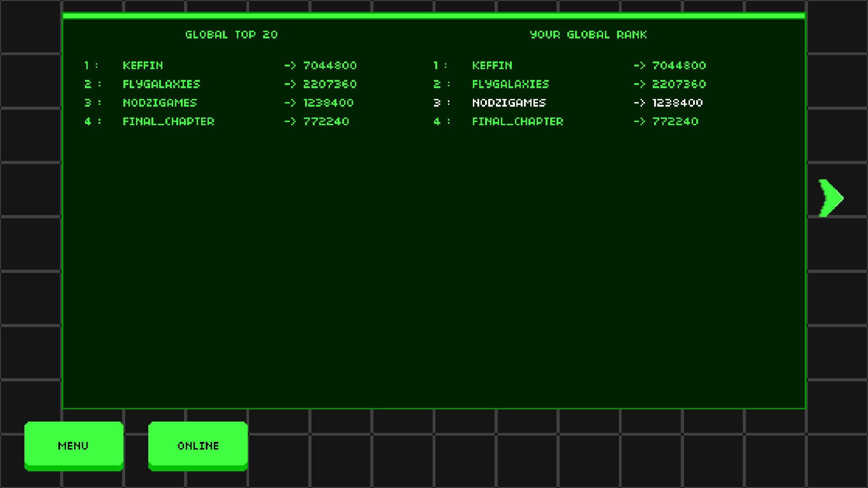
Task: Click the ONLINE button
Action: [x=198, y=445]
